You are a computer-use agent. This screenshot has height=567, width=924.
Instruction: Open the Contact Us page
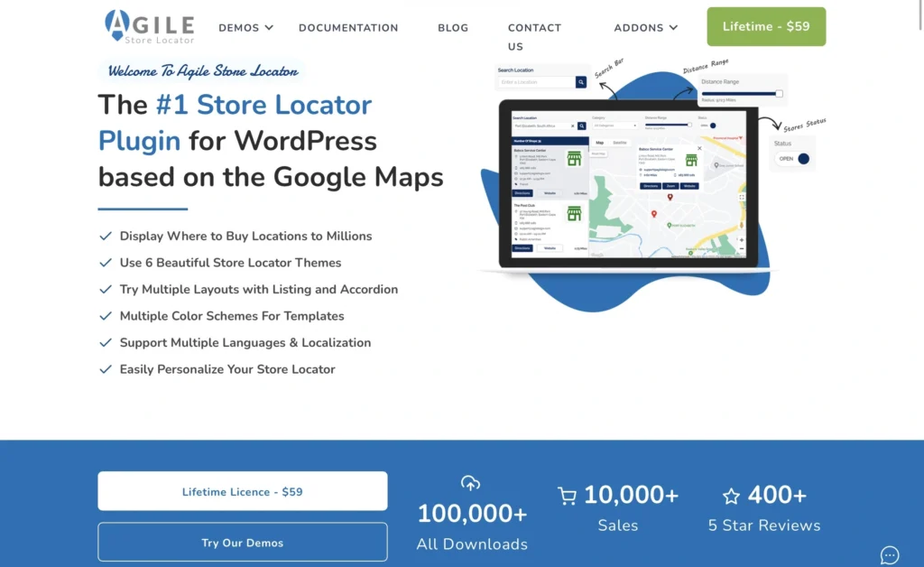pos(534,36)
